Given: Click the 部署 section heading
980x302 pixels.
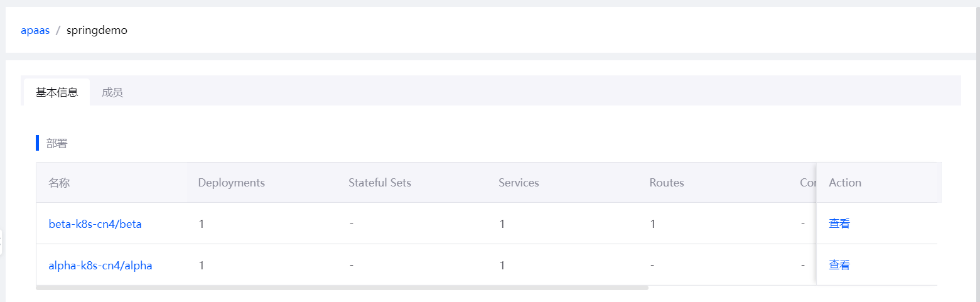Looking at the screenshot, I should (57, 143).
